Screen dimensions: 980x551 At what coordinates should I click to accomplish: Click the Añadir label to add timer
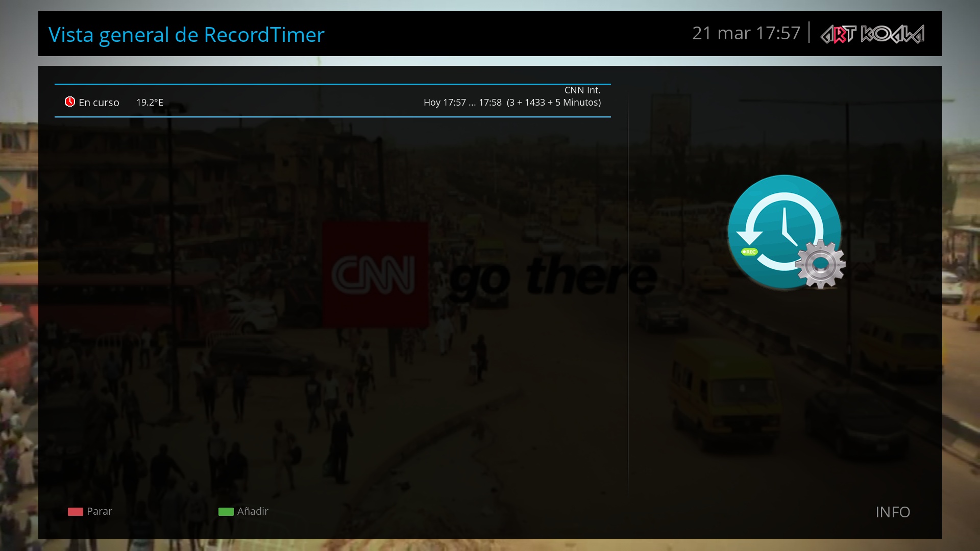253,511
